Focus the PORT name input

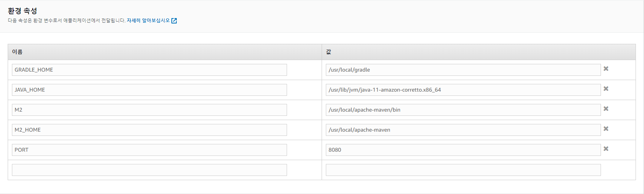(149, 150)
